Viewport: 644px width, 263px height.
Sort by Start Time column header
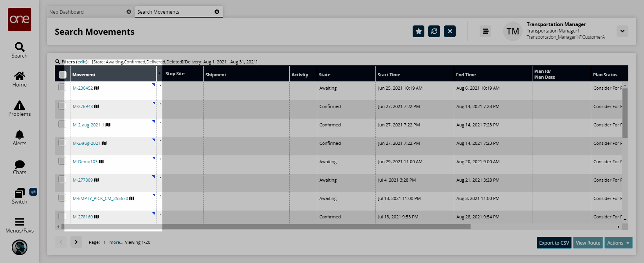point(415,74)
